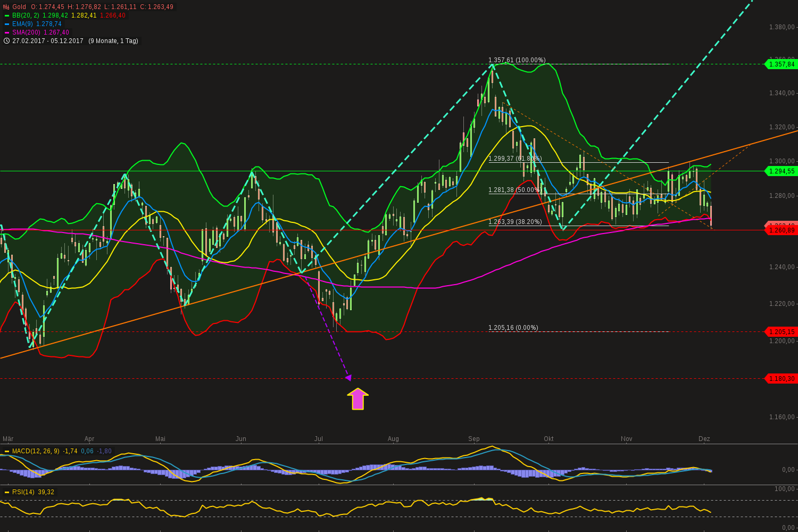
Task: Select the SMA(200) indicator label
Action: click(27, 32)
